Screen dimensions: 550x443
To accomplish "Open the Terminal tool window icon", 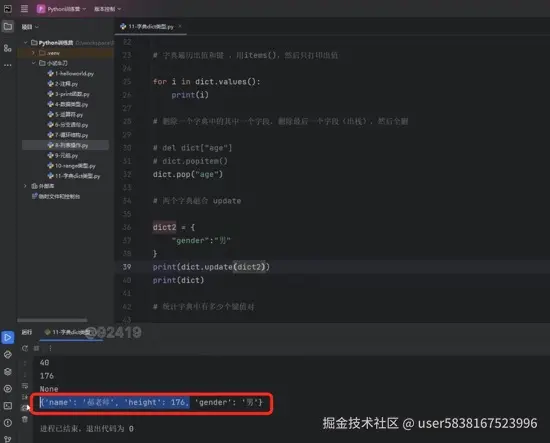I will click(x=8, y=406).
